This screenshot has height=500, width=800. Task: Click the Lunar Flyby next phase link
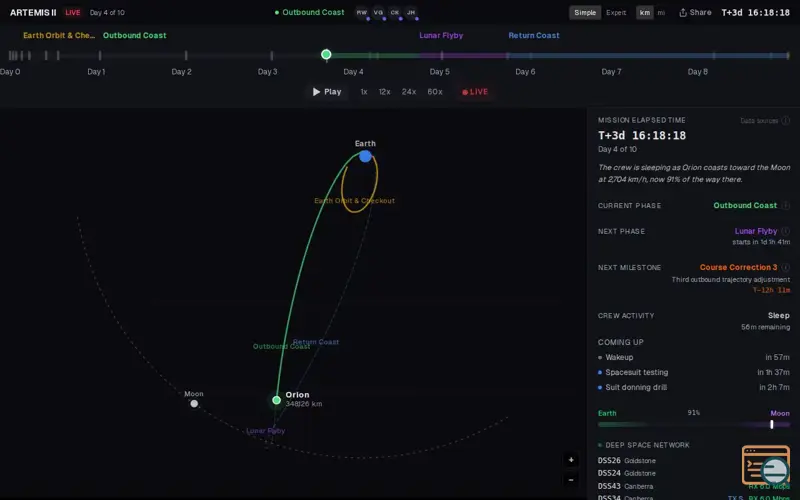756,231
